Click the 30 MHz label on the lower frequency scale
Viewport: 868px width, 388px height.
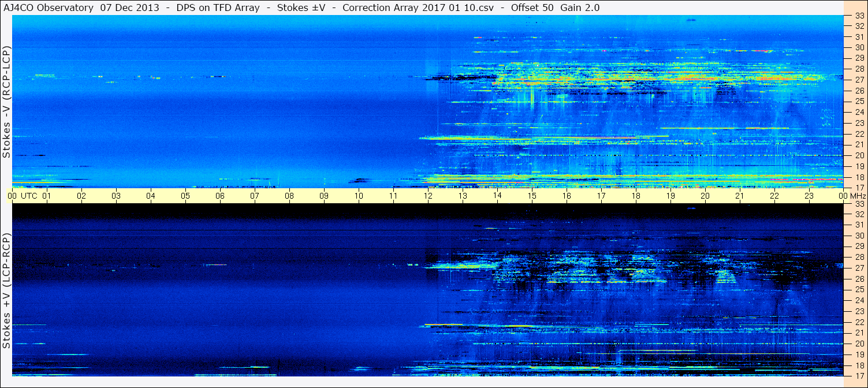[x=859, y=236]
